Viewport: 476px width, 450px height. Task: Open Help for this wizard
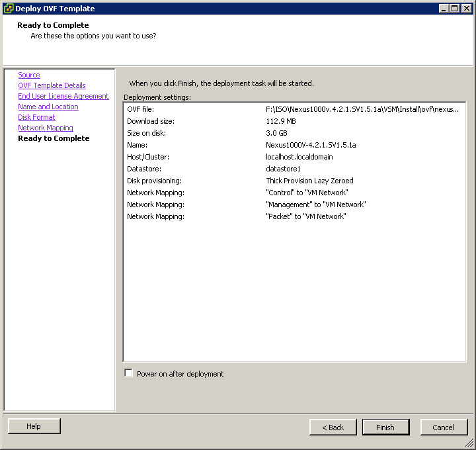pos(34,426)
